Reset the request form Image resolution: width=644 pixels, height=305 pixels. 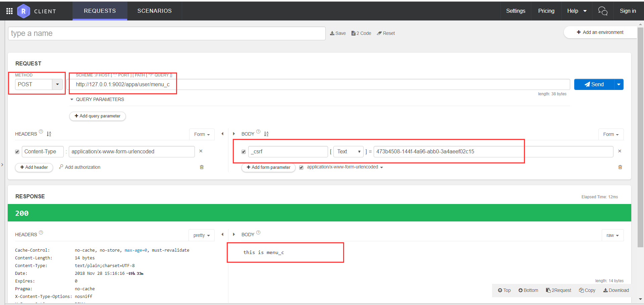[x=386, y=33]
